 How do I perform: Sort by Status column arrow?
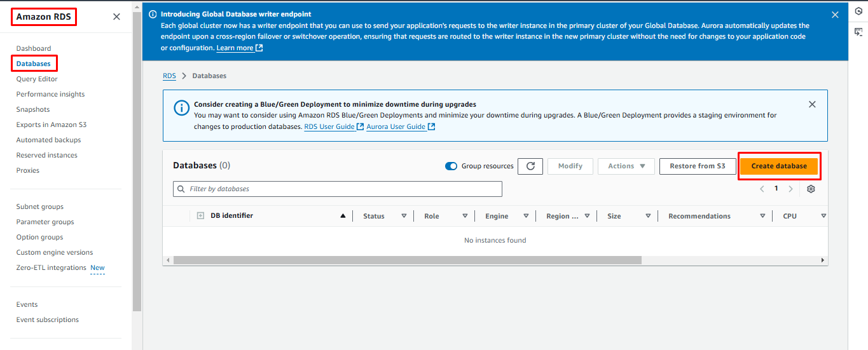tap(404, 217)
